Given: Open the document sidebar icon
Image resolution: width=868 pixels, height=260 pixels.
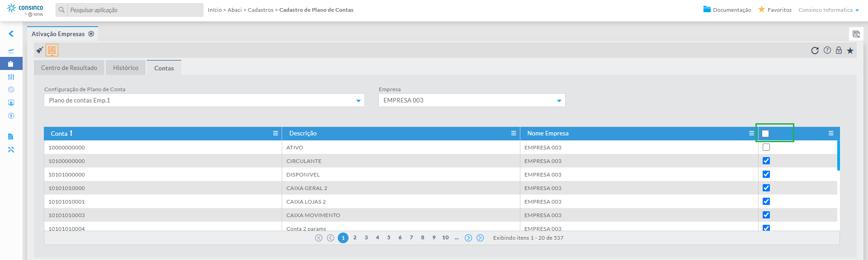Looking at the screenshot, I should click(11, 136).
